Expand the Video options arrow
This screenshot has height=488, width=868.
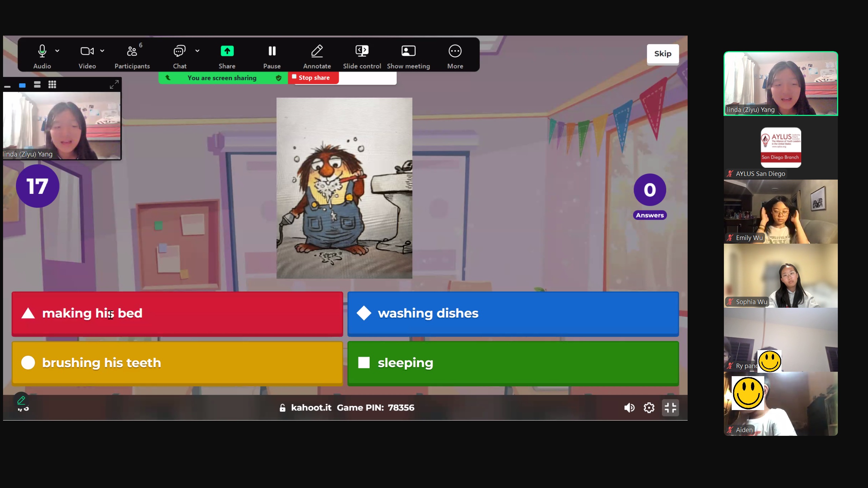[x=102, y=51]
